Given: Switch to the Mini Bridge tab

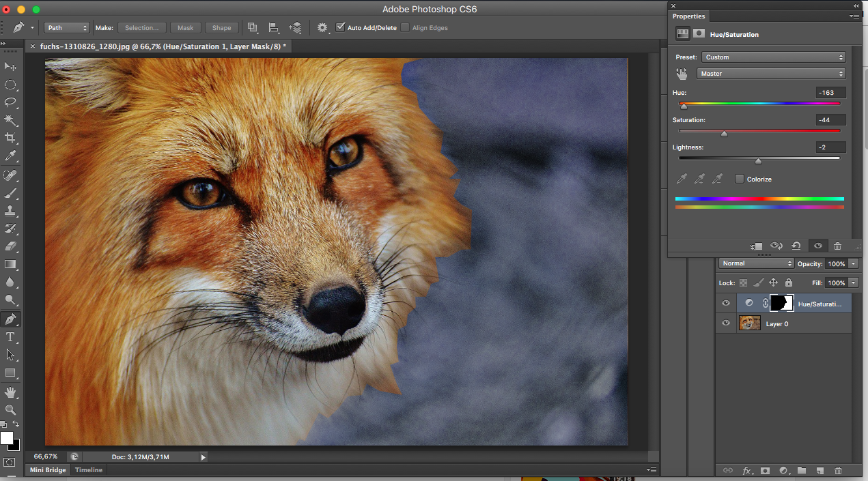Looking at the screenshot, I should click(x=48, y=470).
